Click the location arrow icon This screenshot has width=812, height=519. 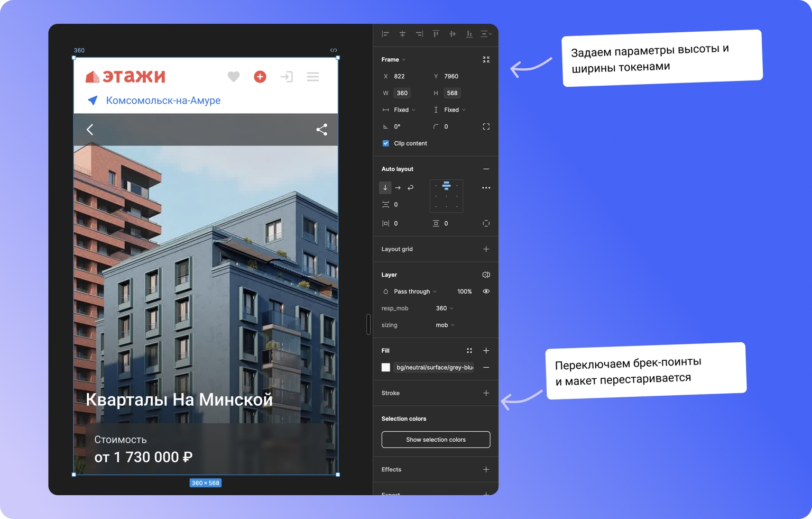pos(93,100)
